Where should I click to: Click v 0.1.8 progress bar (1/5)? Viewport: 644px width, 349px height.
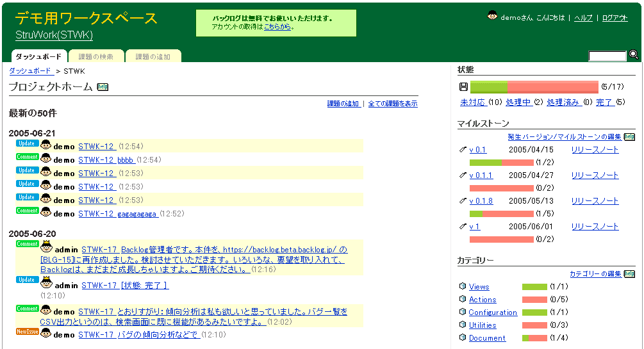point(502,213)
